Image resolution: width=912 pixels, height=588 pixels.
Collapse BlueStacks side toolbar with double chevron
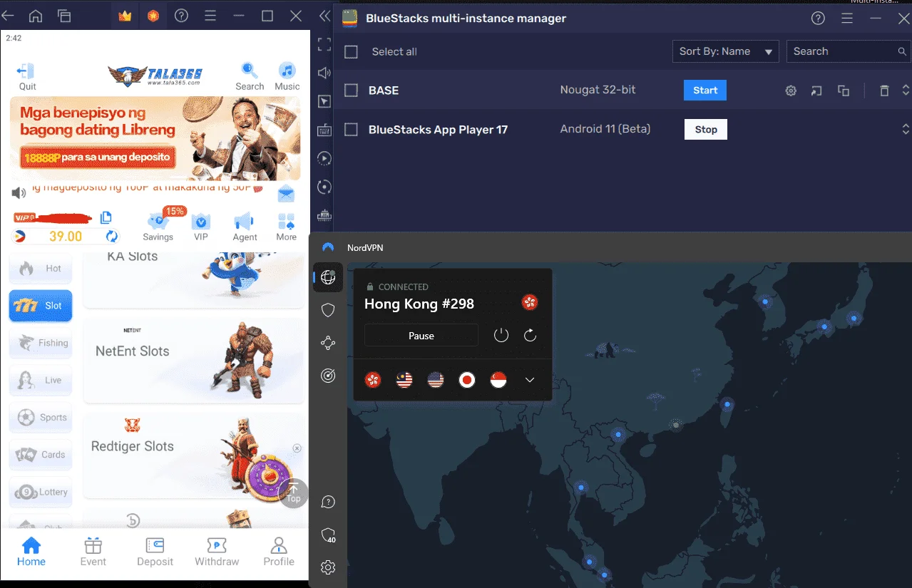click(x=324, y=16)
